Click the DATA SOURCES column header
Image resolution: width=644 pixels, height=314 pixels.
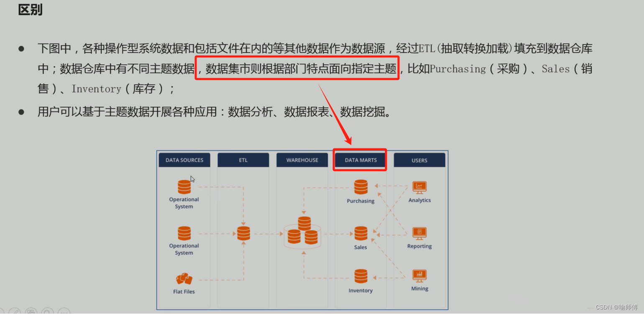click(x=184, y=160)
